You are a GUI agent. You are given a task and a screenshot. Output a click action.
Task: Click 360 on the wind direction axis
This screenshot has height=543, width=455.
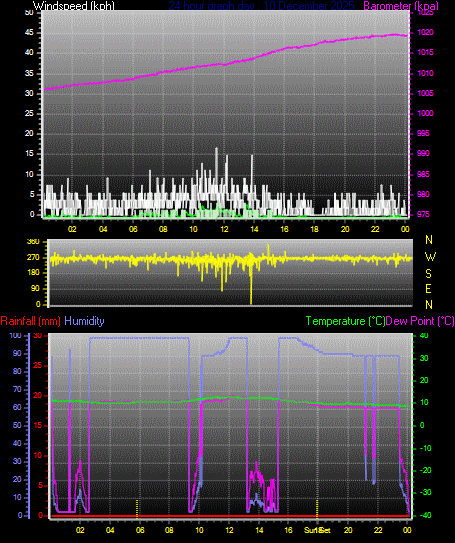click(x=33, y=242)
